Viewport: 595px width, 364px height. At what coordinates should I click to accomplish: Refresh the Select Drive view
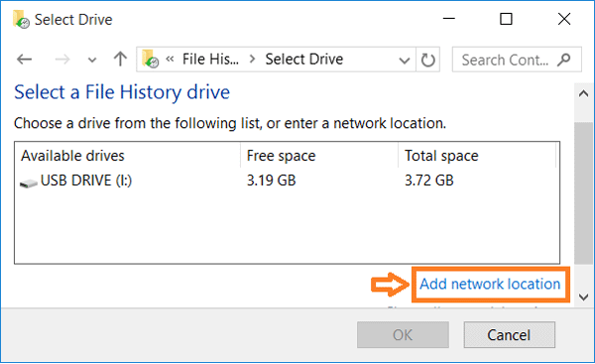click(x=428, y=60)
